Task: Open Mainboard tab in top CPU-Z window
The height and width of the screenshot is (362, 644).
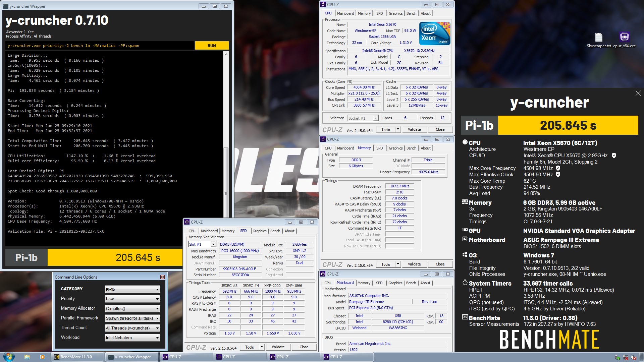Action: pyautogui.click(x=345, y=13)
